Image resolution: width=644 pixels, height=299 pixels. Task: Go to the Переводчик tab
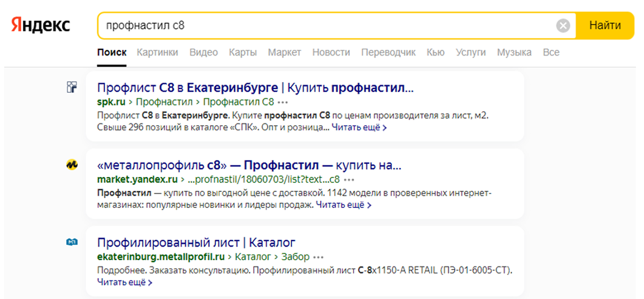click(x=388, y=53)
